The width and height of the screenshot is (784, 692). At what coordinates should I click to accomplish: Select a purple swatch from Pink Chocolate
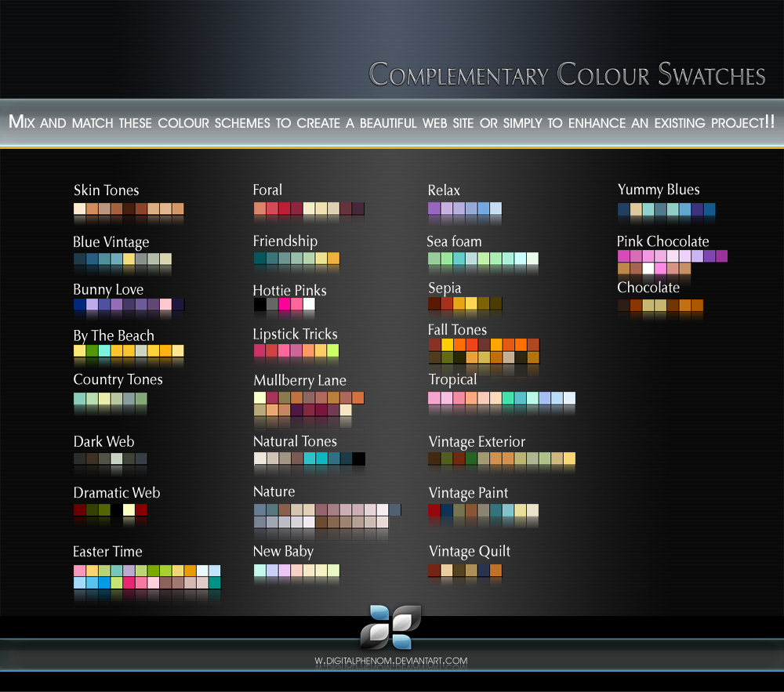(x=709, y=255)
